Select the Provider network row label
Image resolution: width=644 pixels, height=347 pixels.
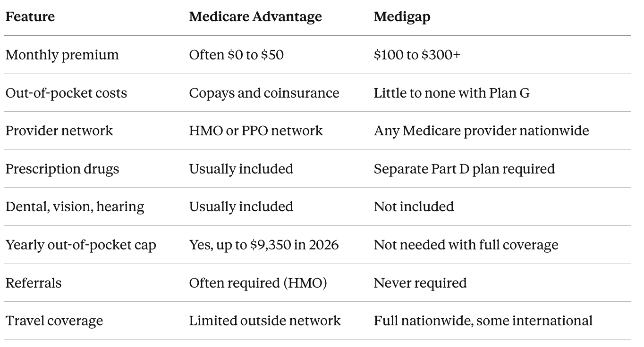click(x=59, y=131)
